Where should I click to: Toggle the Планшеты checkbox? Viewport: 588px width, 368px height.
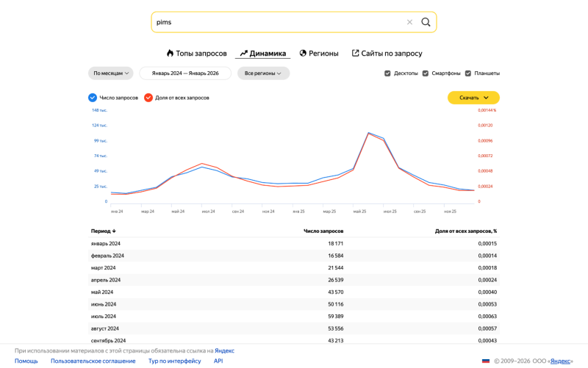468,73
